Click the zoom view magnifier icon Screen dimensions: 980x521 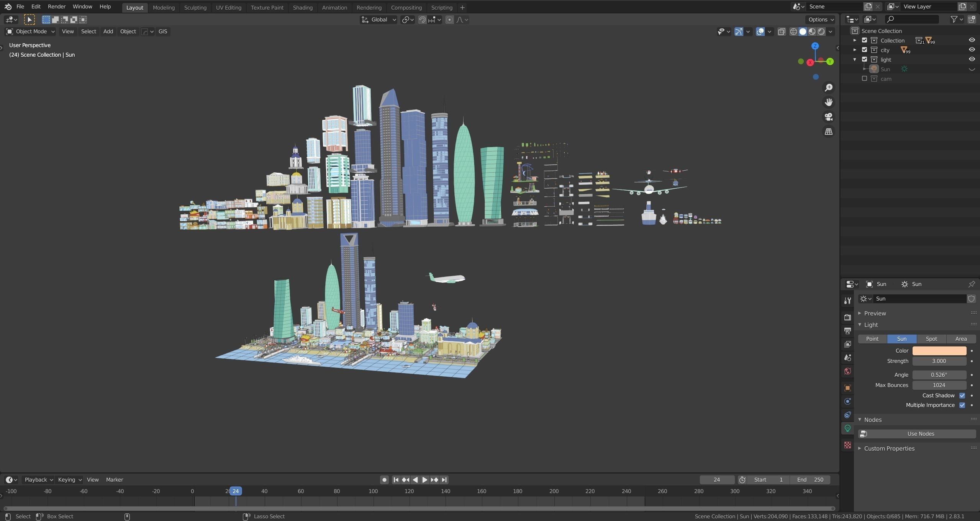828,88
